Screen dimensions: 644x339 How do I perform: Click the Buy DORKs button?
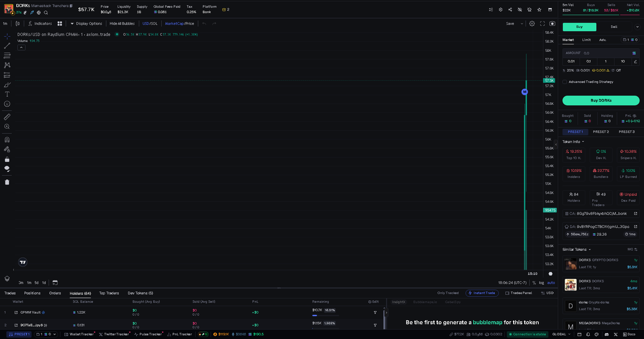pos(601,100)
